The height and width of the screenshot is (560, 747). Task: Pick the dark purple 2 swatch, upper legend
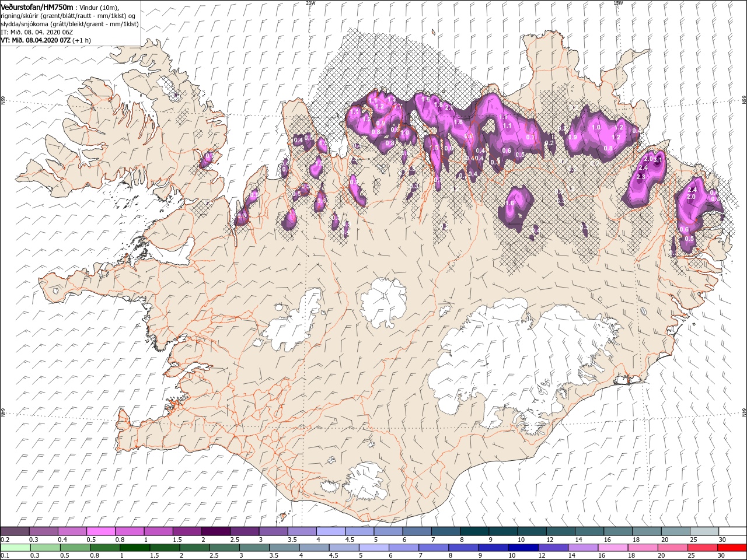tap(216, 531)
